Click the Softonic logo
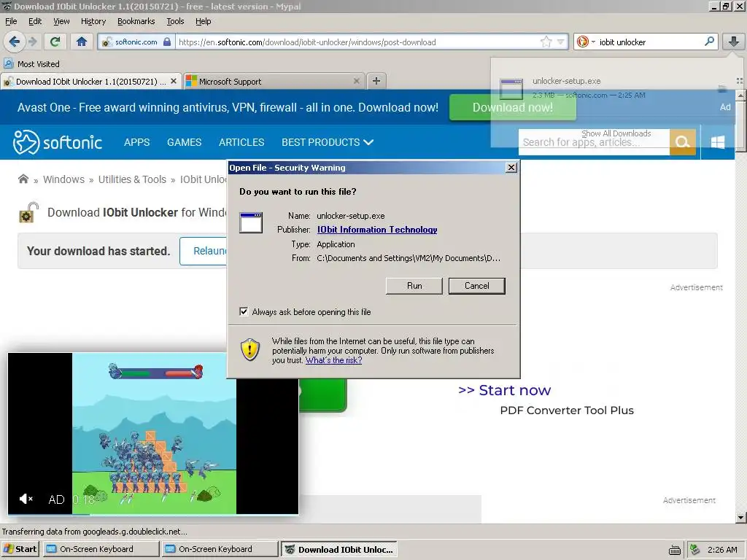The image size is (747, 560). [x=58, y=142]
